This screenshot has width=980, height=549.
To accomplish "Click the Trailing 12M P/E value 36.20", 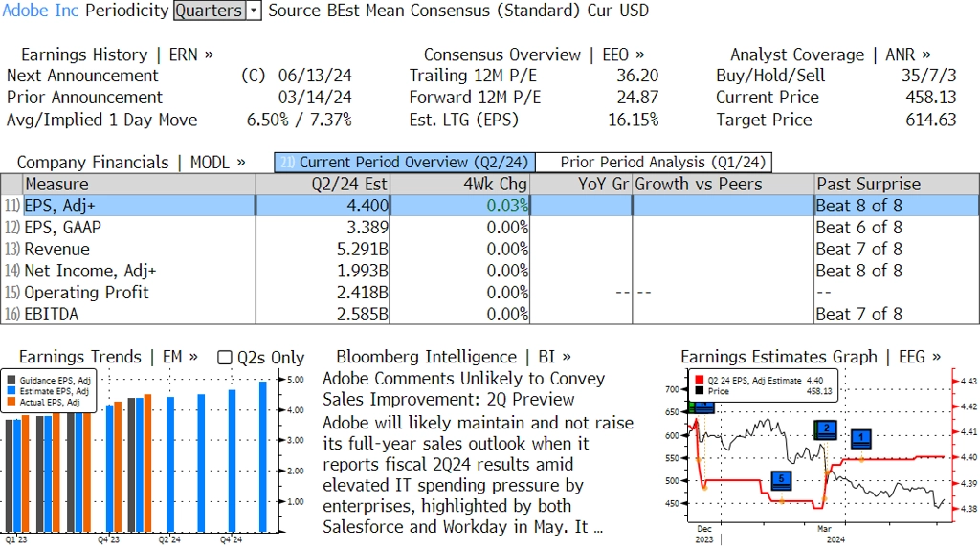I will tap(637, 76).
